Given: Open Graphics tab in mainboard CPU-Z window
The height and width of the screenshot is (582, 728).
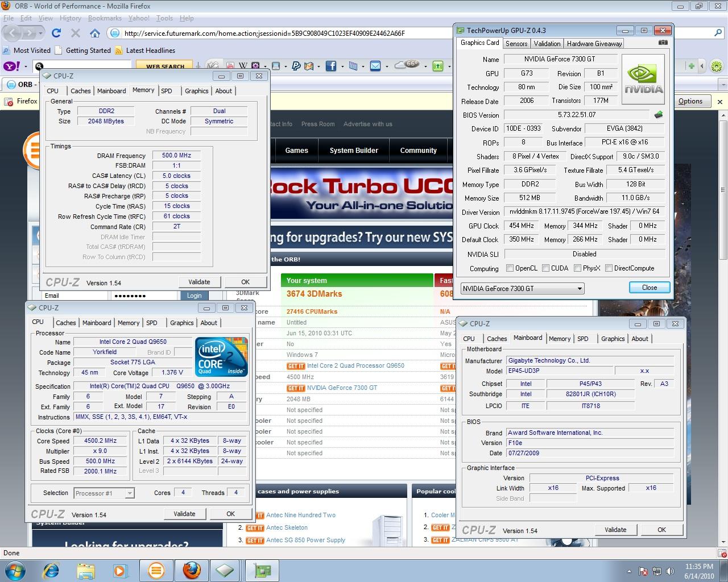Looking at the screenshot, I should point(613,339).
